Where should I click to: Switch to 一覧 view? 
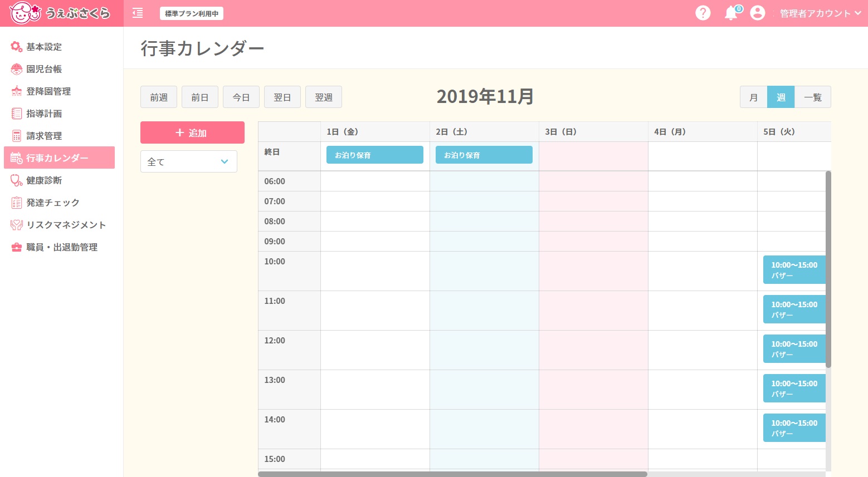[x=813, y=97]
